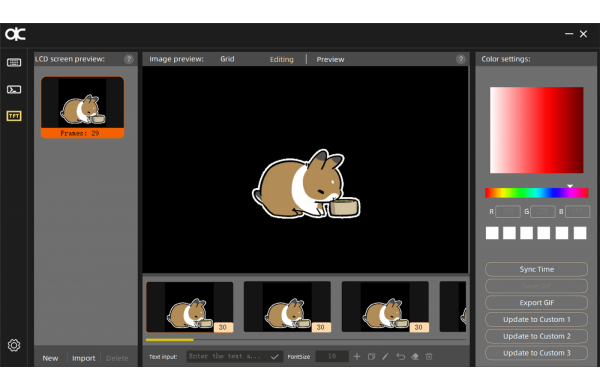Select the eraser tool
The image size is (600, 390).
415,356
